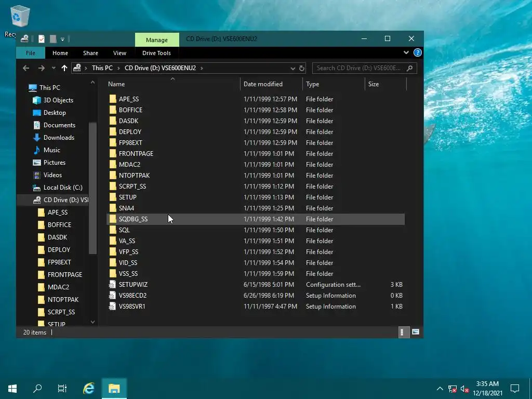Screen dimensions: 532x399
Task: Select the Manage contextual tab
Action: coord(157,39)
